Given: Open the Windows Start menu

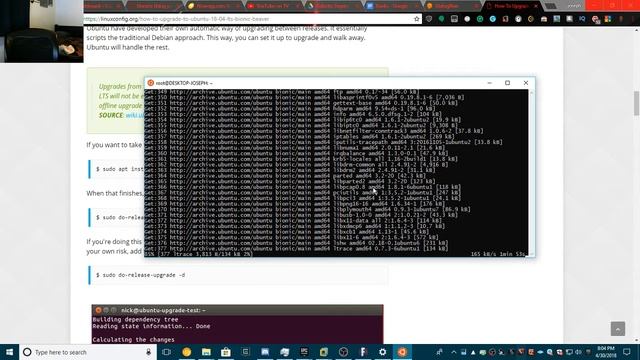Looking at the screenshot, I should pos(9,352).
